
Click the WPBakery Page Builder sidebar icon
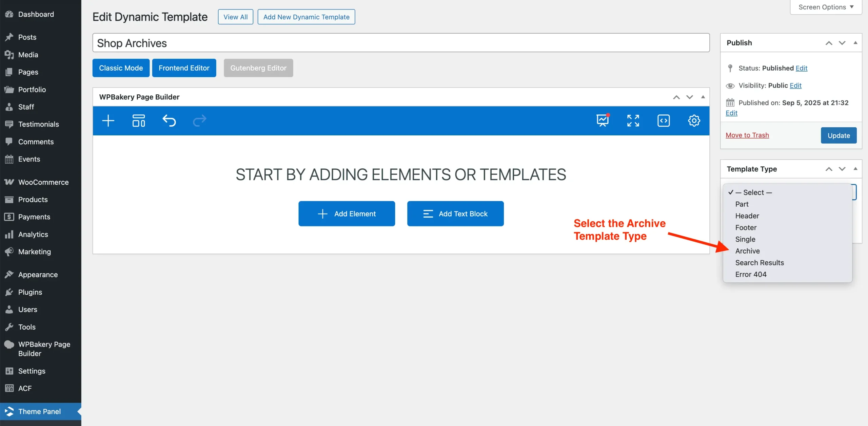(9, 344)
